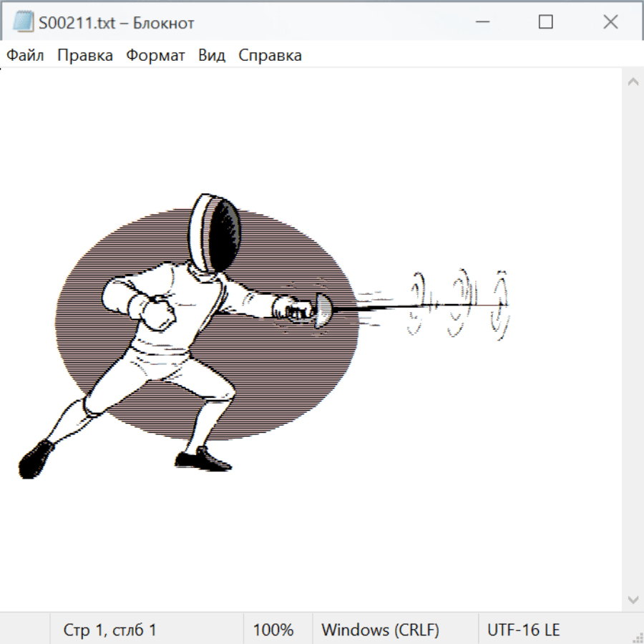Open the Файл menu
The image size is (644, 644).
click(x=25, y=56)
